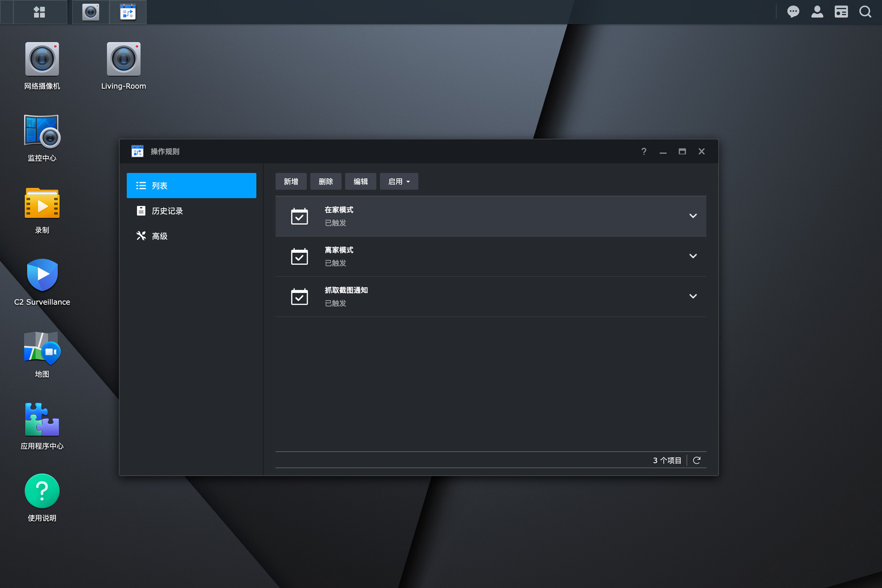Click 操作规则 window title icon
The image size is (882, 588).
coord(137,151)
